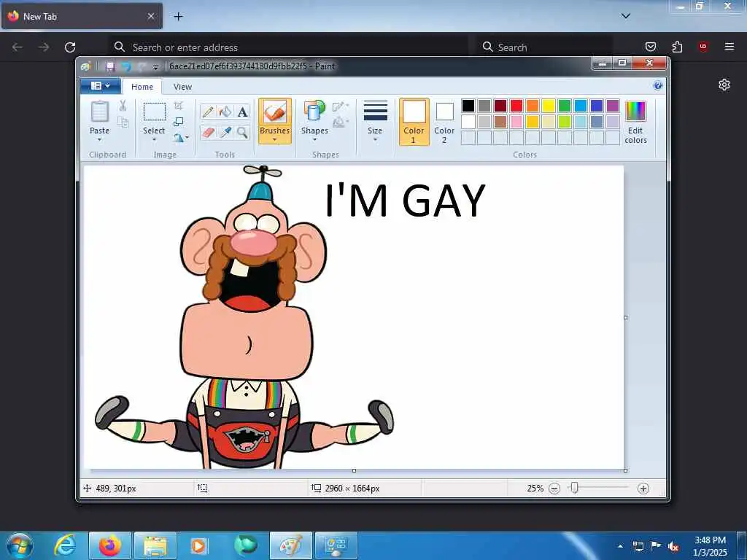Pick the green color swatch
The height and width of the screenshot is (560, 747).
[x=565, y=106]
